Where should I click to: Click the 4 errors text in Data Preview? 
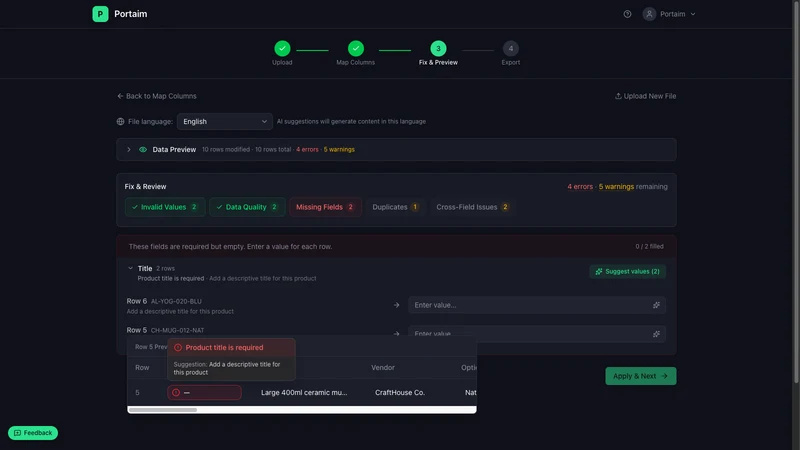pyautogui.click(x=307, y=149)
